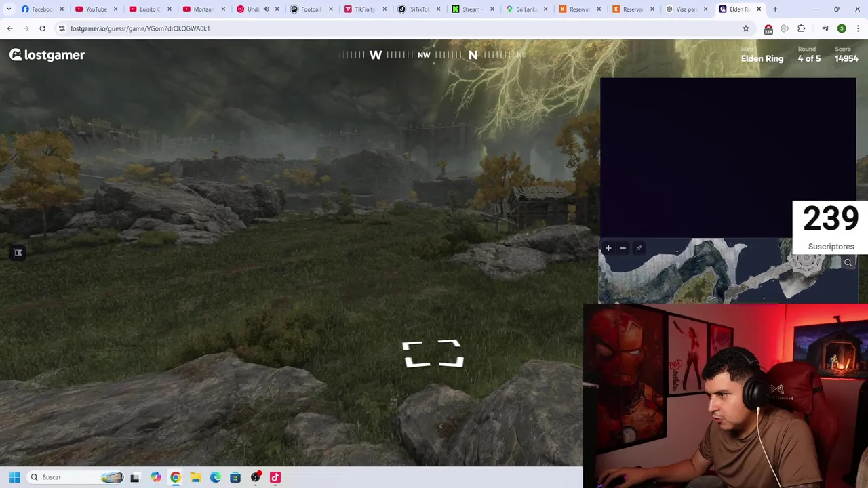Open Task View on taskbar
868x488 pixels.
(x=135, y=477)
